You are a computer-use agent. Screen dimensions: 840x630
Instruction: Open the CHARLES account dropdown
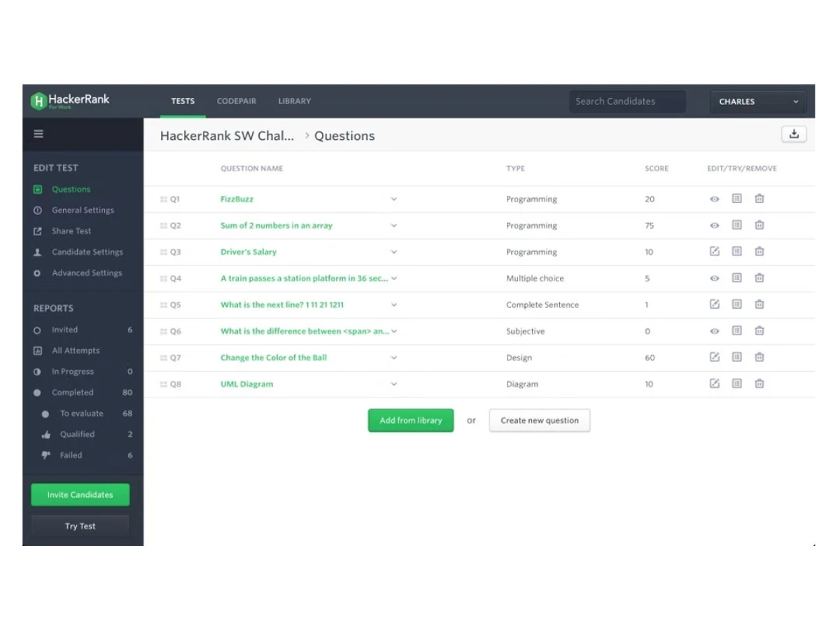click(758, 101)
